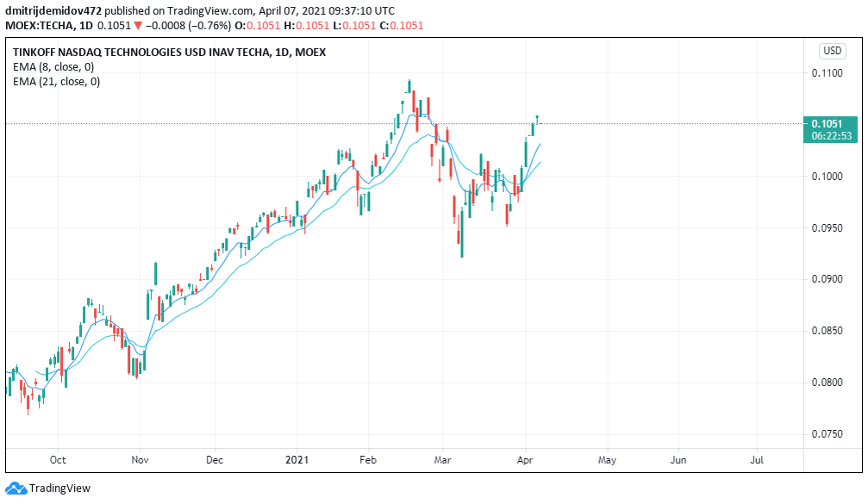Click the 0.1100 price axis label
Image resolution: width=868 pixels, height=504 pixels.
point(827,73)
